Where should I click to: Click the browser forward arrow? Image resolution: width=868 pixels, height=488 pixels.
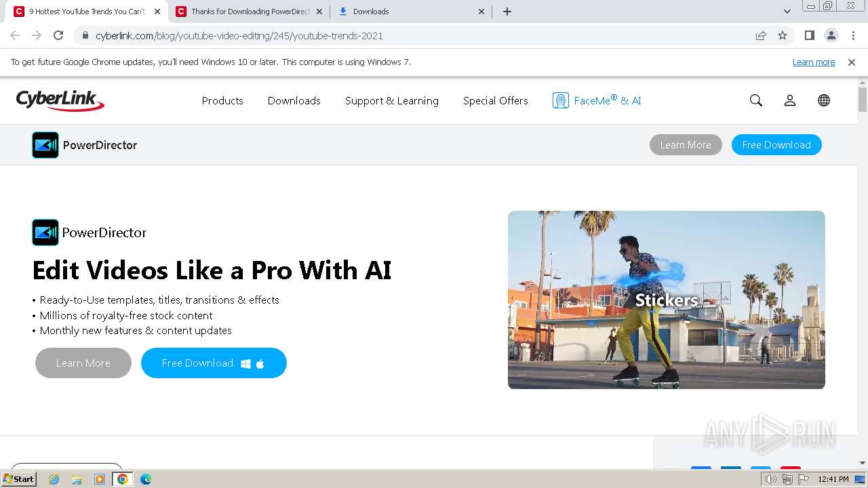pyautogui.click(x=37, y=36)
